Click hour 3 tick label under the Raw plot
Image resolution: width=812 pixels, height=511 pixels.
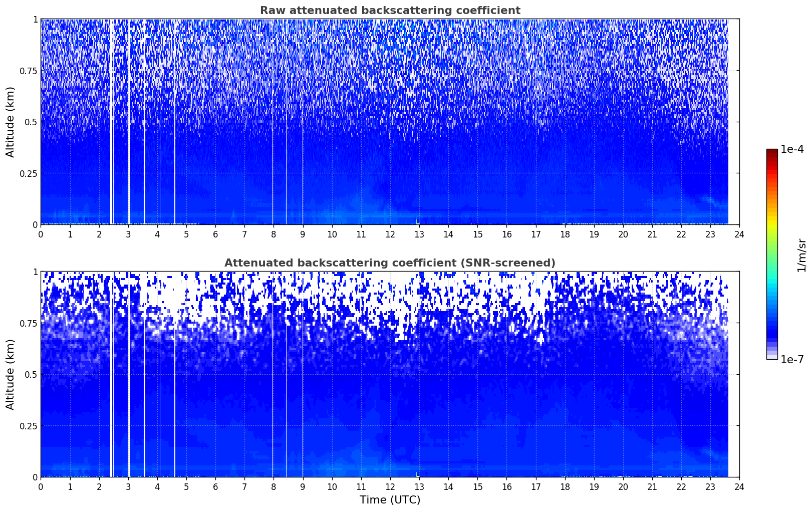(128, 234)
